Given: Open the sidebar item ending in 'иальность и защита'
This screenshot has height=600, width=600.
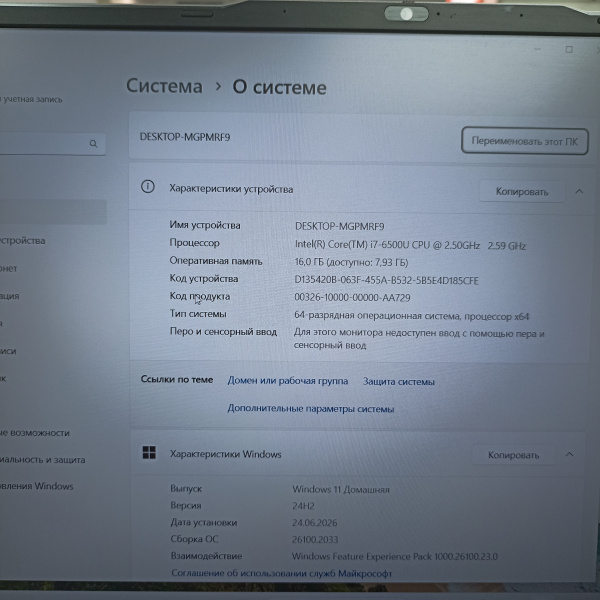Looking at the screenshot, I should click(42, 460).
